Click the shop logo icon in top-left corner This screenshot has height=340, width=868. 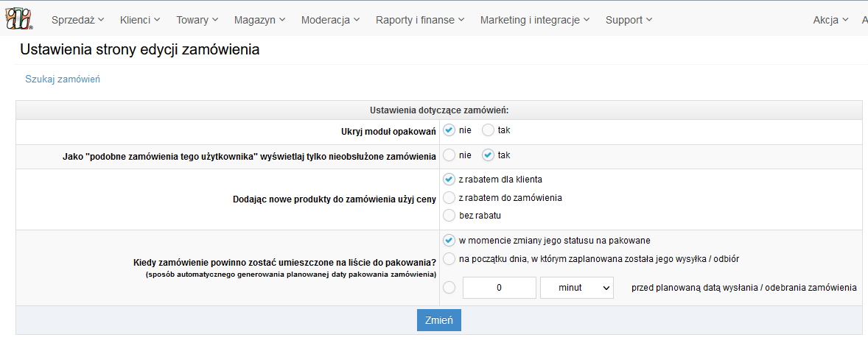[x=19, y=20]
